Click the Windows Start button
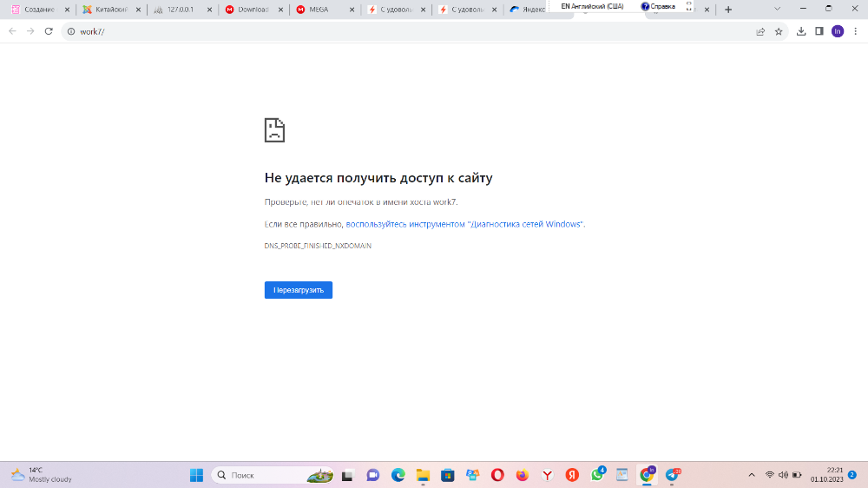 pyautogui.click(x=196, y=475)
